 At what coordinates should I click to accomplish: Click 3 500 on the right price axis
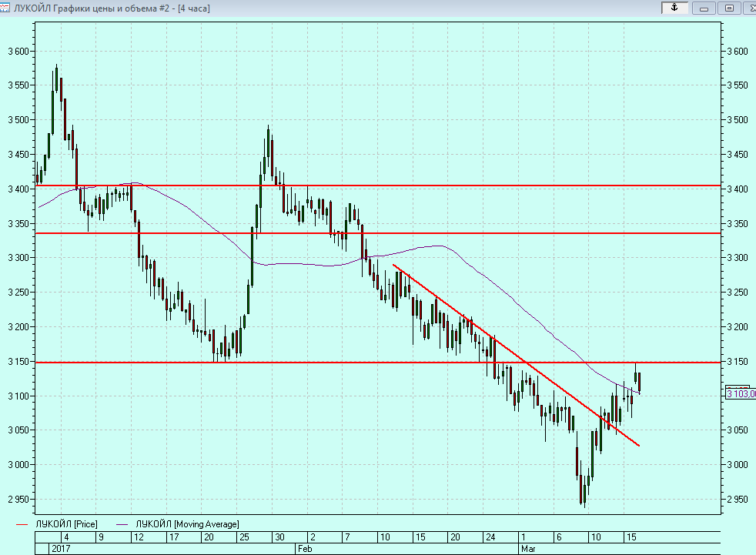738,119
